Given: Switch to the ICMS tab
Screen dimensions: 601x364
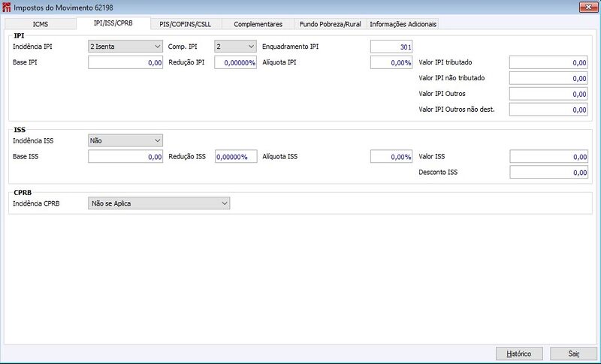Looking at the screenshot, I should point(41,24).
